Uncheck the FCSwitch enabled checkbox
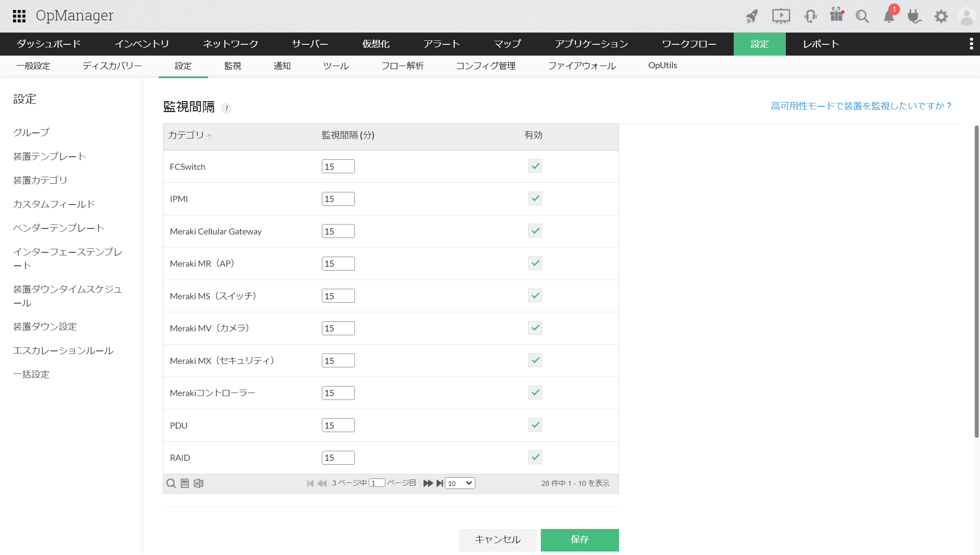The width and height of the screenshot is (980, 555). pyautogui.click(x=535, y=166)
